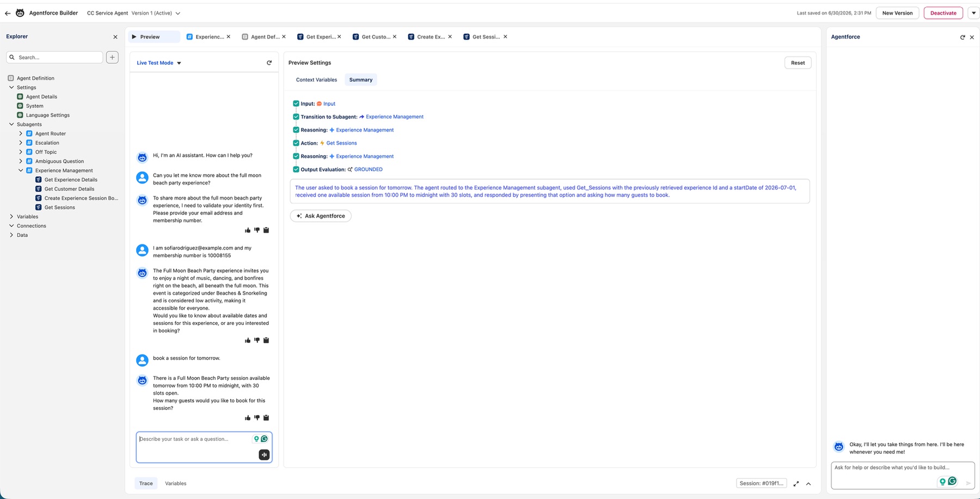This screenshot has width=980, height=499.
Task: Open the version dropdown next to Version 1 (Active)
Action: (177, 13)
